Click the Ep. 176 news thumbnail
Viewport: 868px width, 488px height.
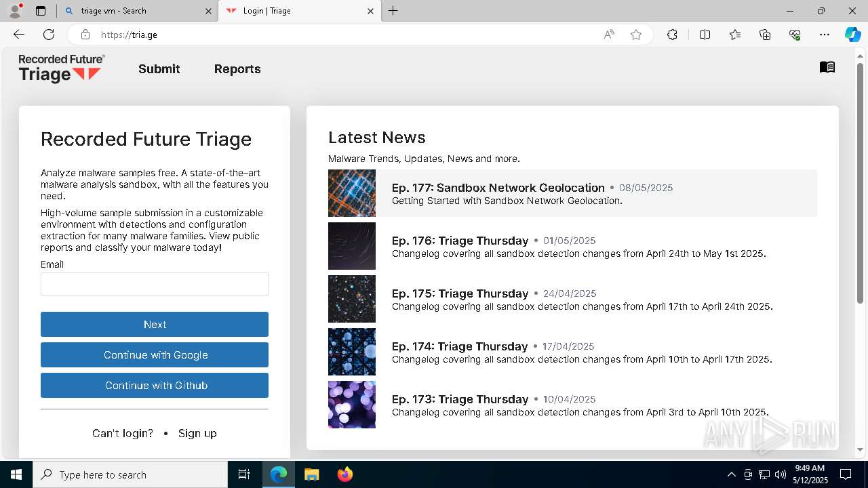(352, 246)
